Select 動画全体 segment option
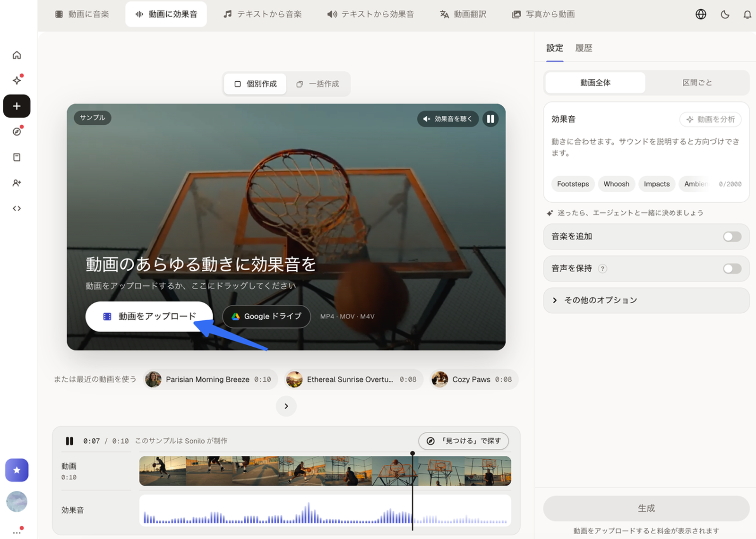 [x=595, y=83]
